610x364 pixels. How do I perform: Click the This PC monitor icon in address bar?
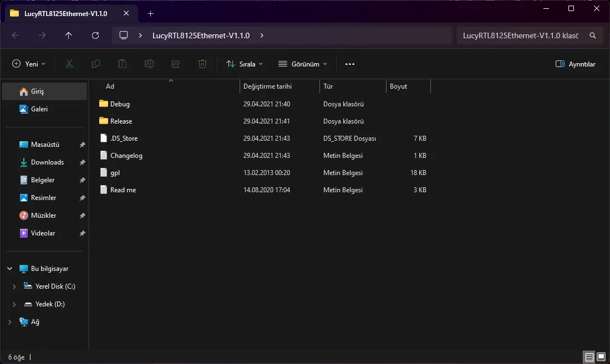pos(123,35)
